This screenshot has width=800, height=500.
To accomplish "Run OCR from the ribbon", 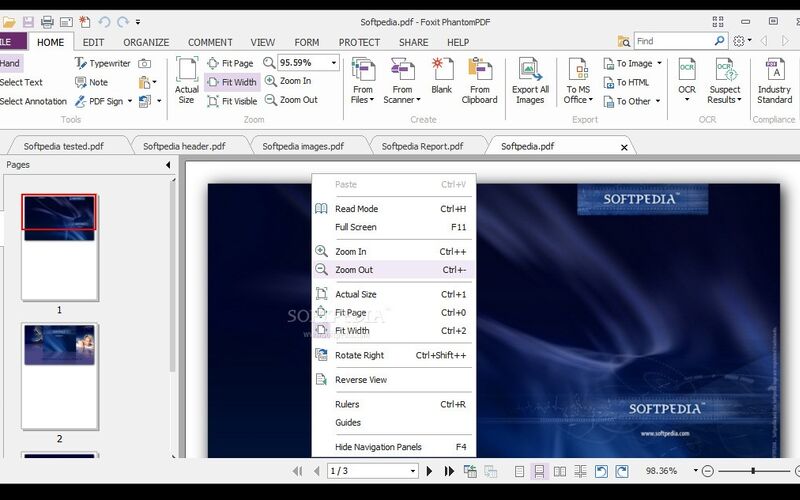I will click(687, 80).
